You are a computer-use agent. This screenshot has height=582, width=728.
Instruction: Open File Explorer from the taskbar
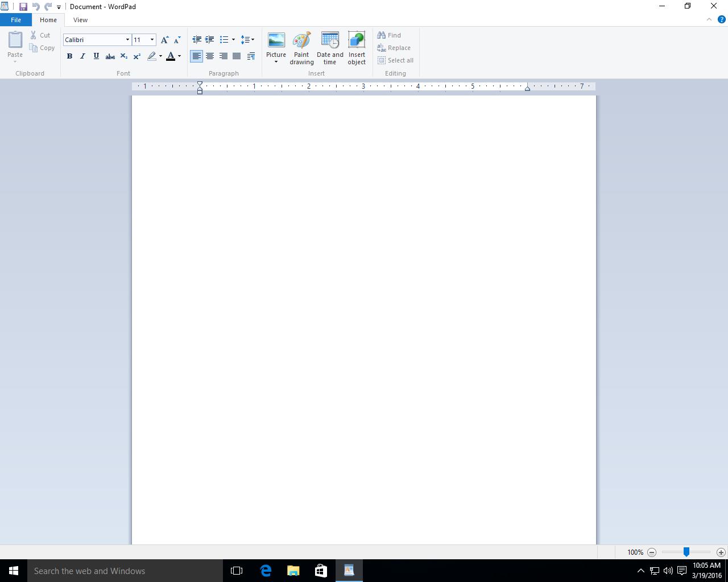coord(293,571)
